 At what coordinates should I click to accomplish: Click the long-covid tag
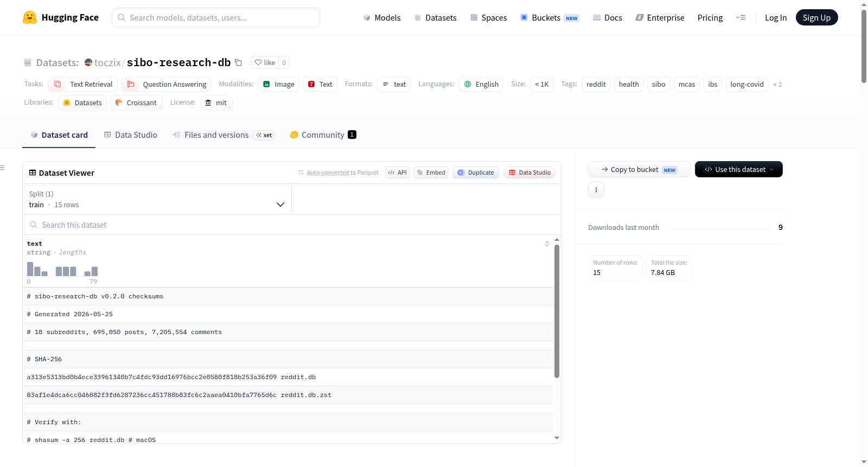click(x=747, y=84)
